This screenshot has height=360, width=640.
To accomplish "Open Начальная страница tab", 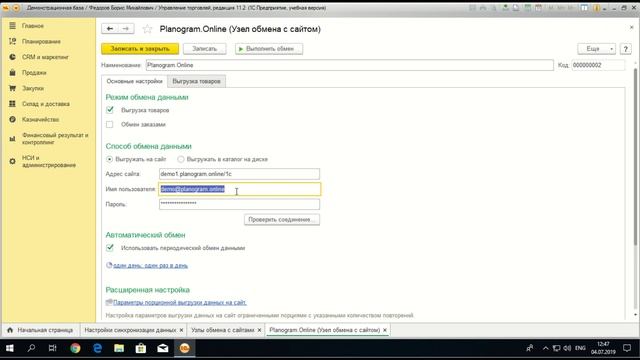I will click(40, 330).
